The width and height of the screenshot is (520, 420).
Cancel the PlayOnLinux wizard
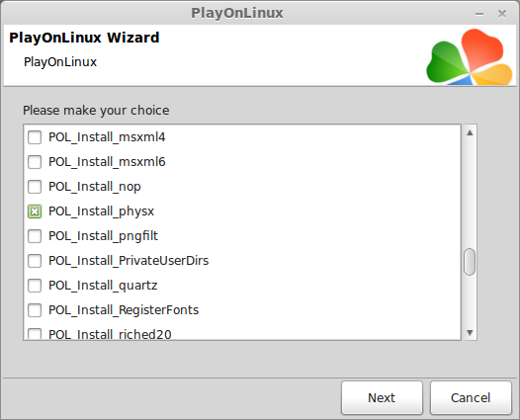click(x=471, y=398)
